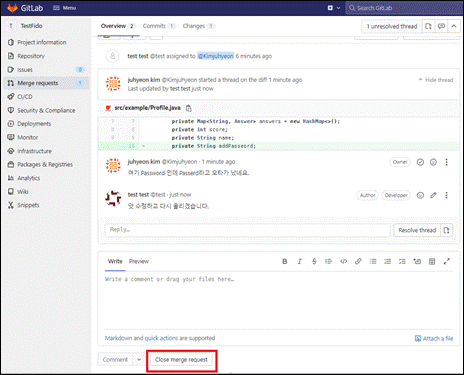Image resolution: width=464 pixels, height=375 pixels.
Task: Click the Close merge request button
Action: pyautogui.click(x=181, y=360)
